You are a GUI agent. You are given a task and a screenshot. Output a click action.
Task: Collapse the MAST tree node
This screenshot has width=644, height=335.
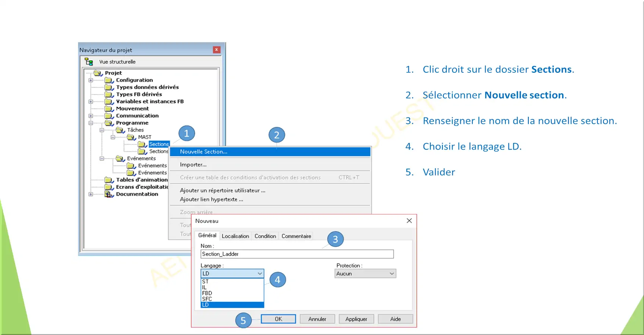tap(113, 137)
